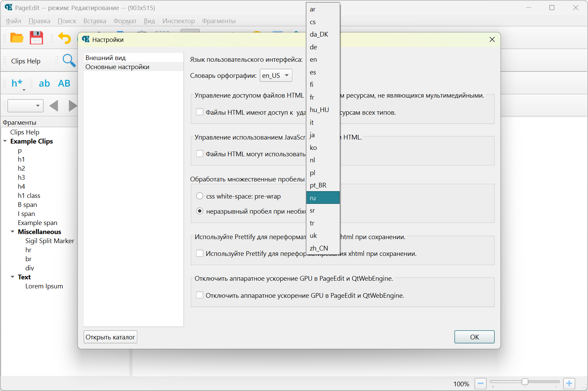Close the Настройки dialog
The height and width of the screenshot is (391, 588).
click(x=492, y=40)
